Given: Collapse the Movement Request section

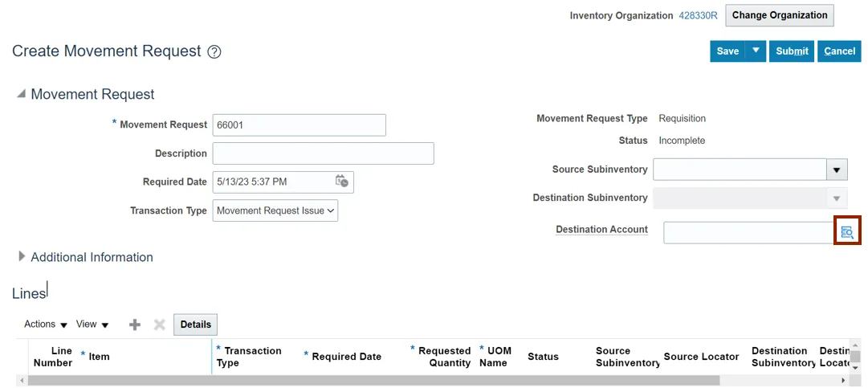Looking at the screenshot, I should pos(21,94).
